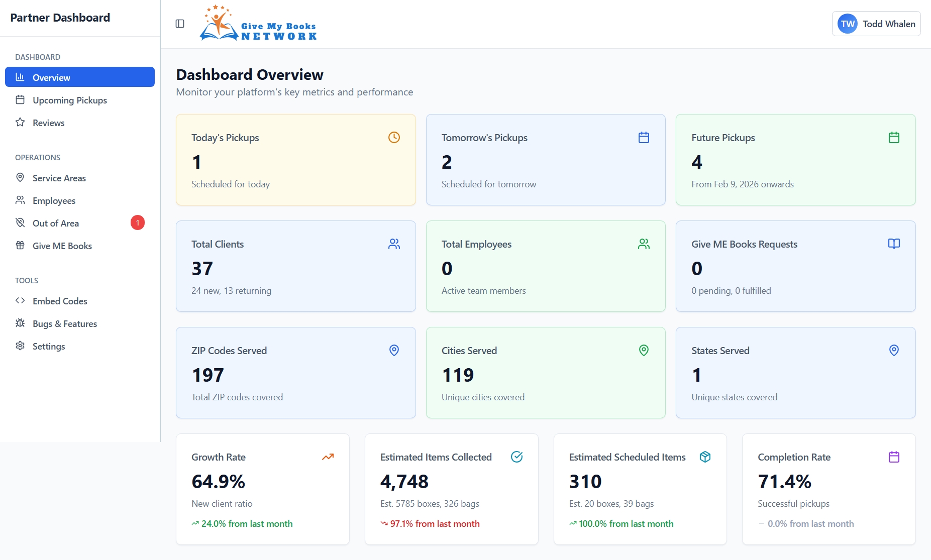Open the Employees page
931x560 pixels.
[x=54, y=200]
